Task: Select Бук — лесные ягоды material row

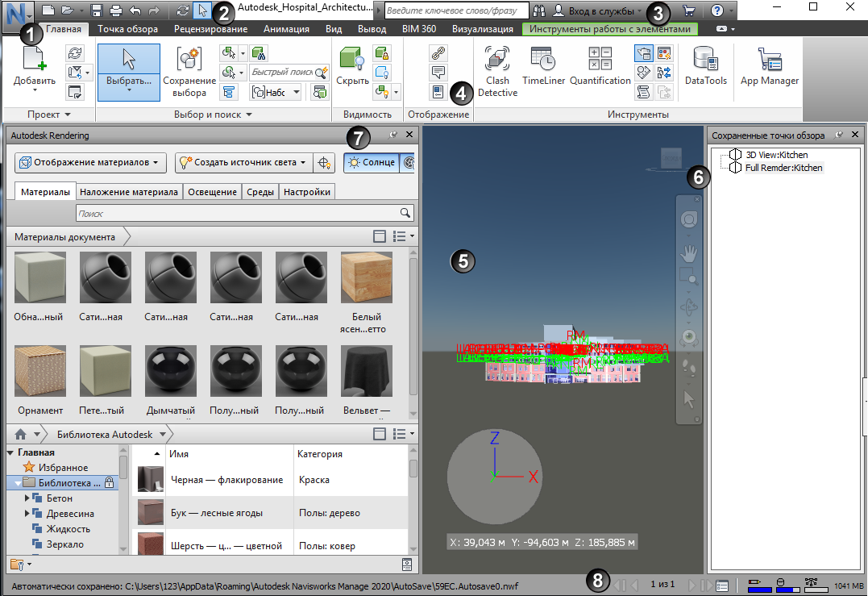Action: [270, 513]
